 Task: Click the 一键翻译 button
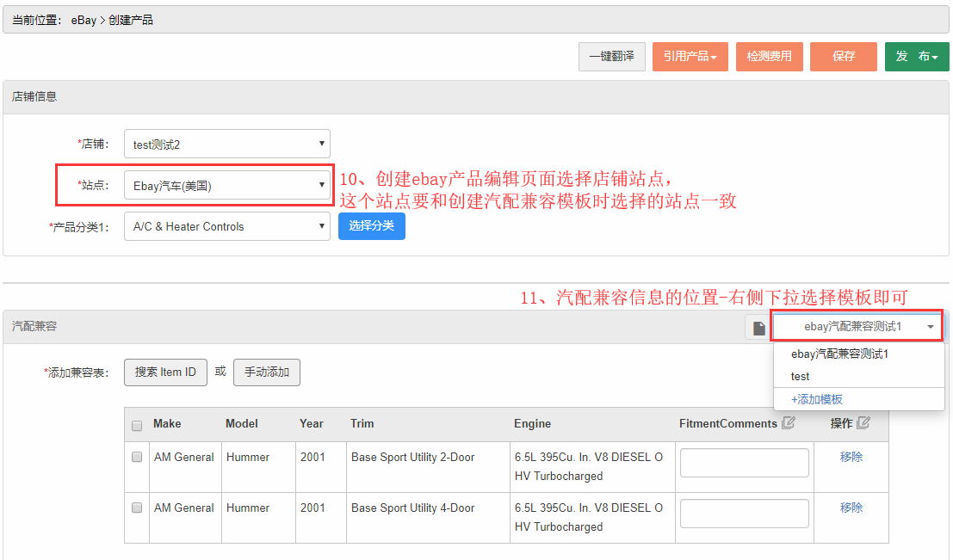(611, 57)
